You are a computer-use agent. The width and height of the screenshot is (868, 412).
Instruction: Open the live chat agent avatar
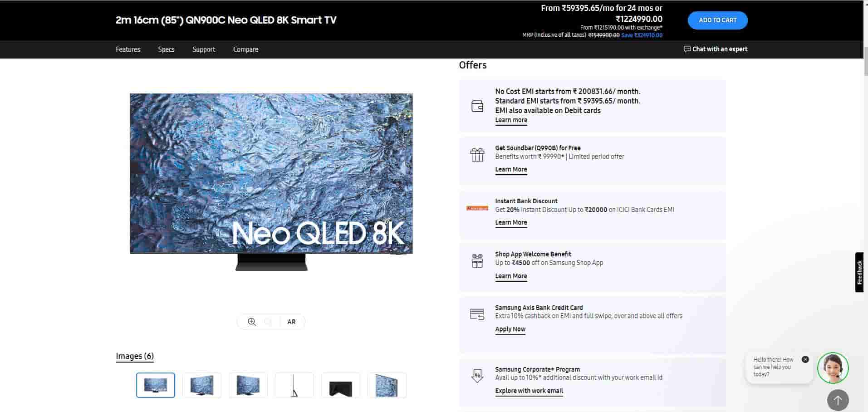pos(833,368)
